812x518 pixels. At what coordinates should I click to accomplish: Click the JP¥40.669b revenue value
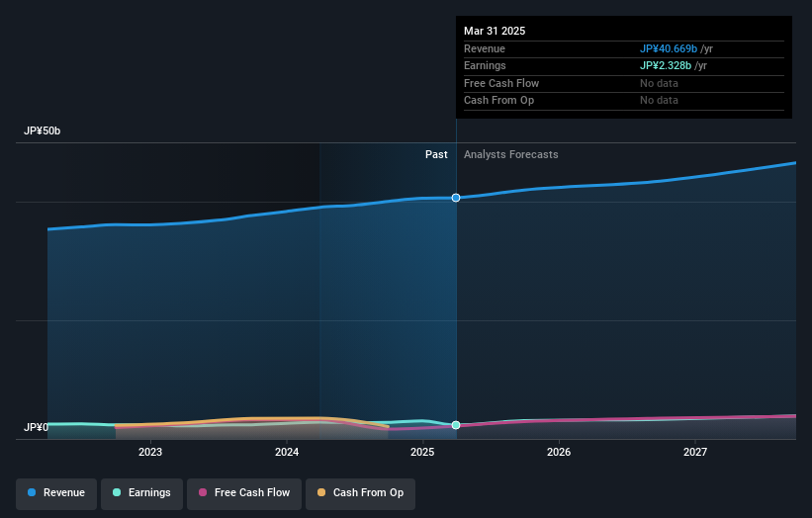(669, 48)
